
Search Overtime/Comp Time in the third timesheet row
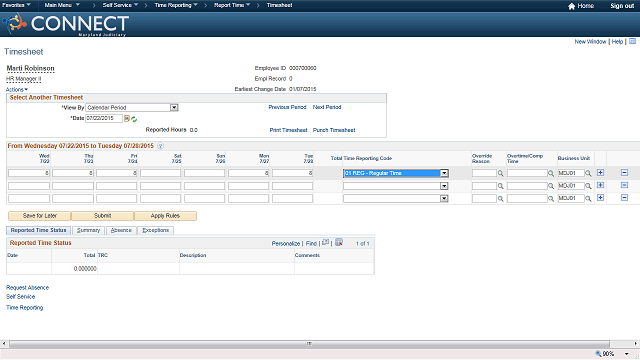coord(551,199)
